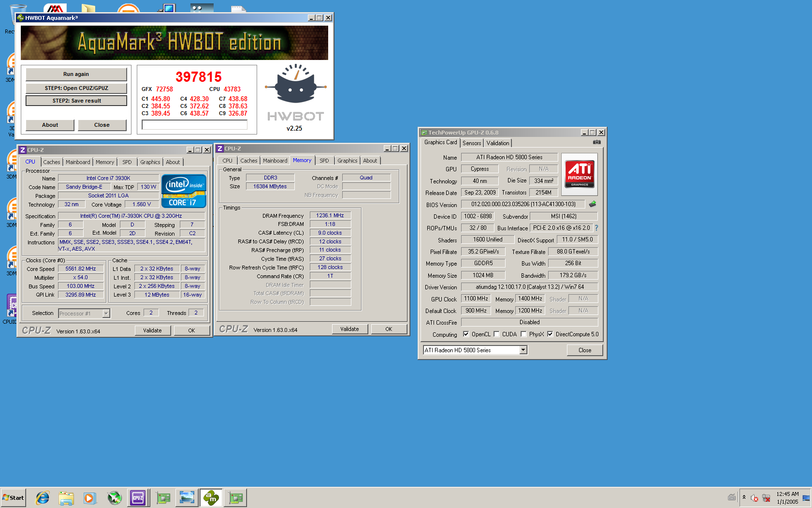Click OK in CPU-Z Memory window
The width and height of the screenshot is (812, 508).
pyautogui.click(x=389, y=329)
